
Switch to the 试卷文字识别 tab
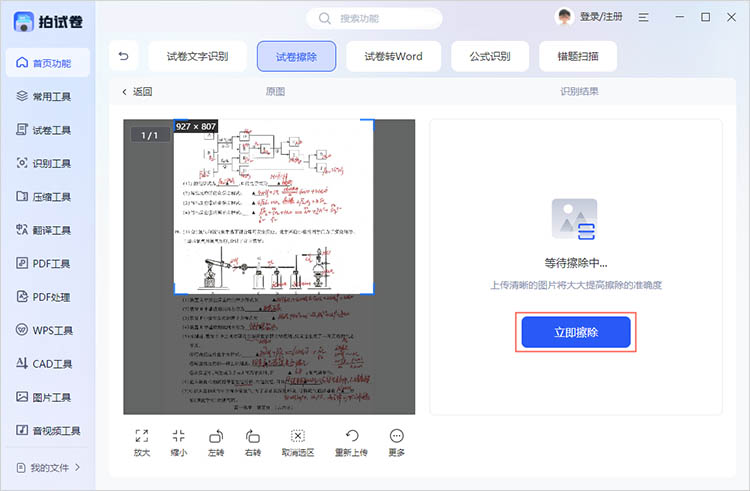[x=197, y=57]
